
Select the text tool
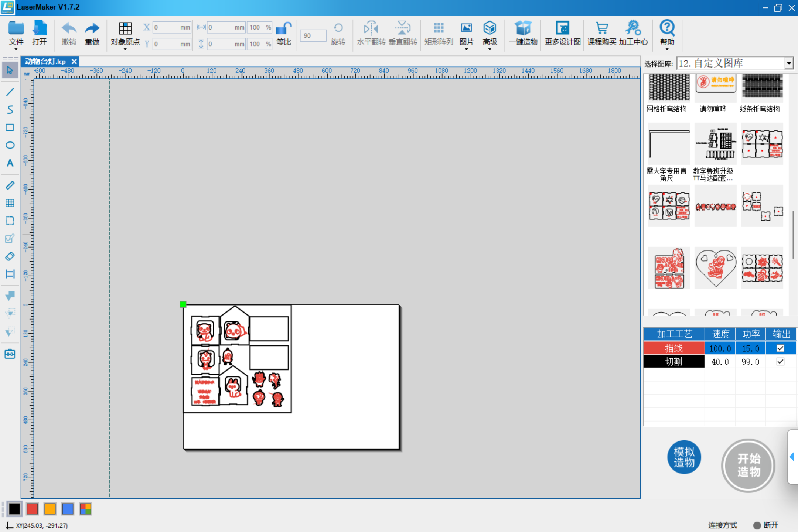coord(10,163)
